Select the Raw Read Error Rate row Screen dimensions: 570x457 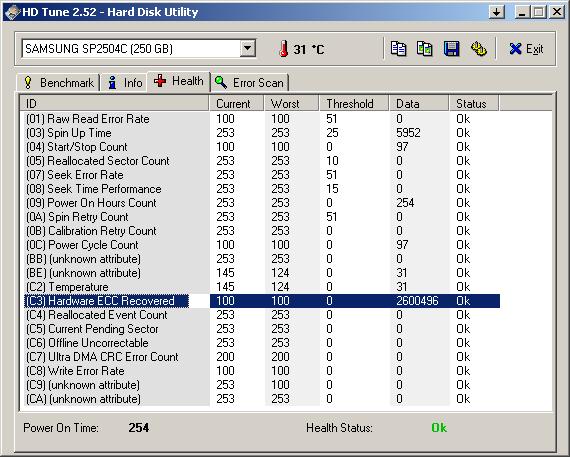[x=260, y=119]
